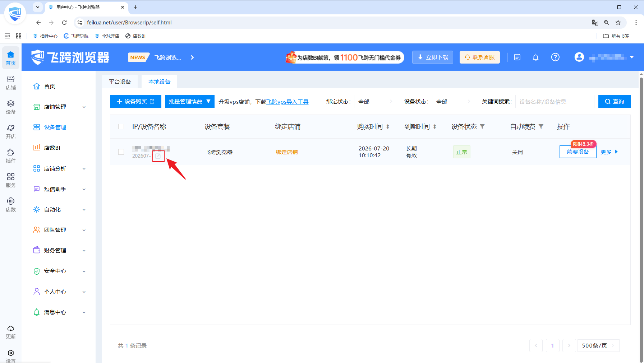This screenshot has height=363, width=644.
Task: Expand the 店铺管理 sidebar menu
Action: tap(60, 107)
